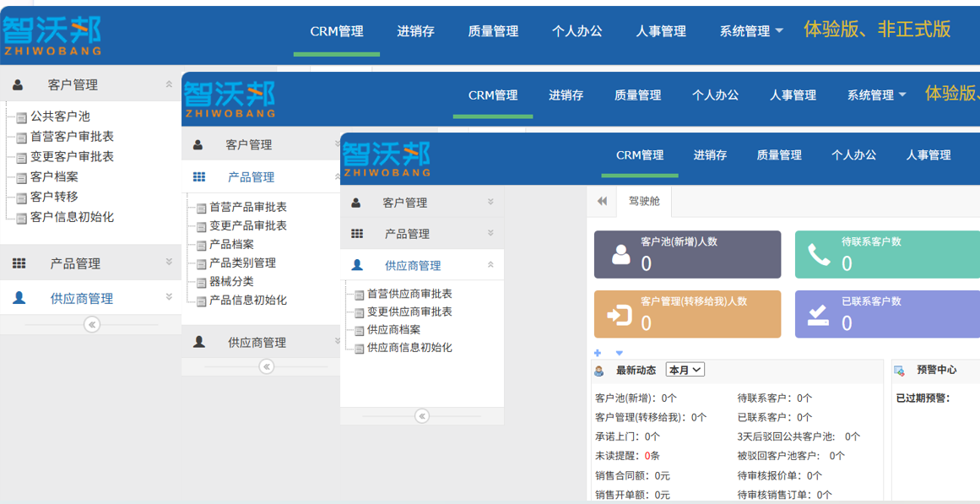The height and width of the screenshot is (504, 980).
Task: Select 供应商信息初始化 in the 供应商管理 tree
Action: (x=409, y=348)
